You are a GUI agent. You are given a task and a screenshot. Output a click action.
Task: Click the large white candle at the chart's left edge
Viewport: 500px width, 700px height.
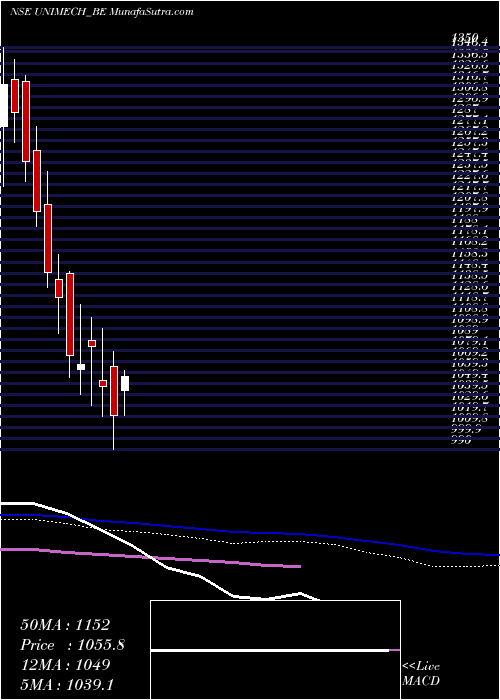coord(4,105)
